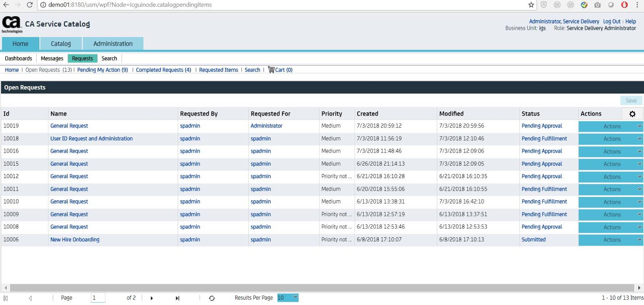Open table settings gear icon
The width and height of the screenshot is (644, 305).
[632, 114]
